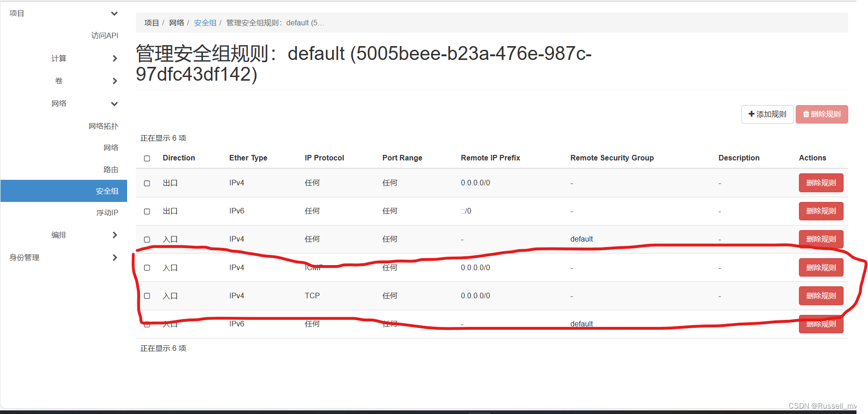Click the top 删除规则 bulk delete button
The image size is (868, 414).
click(x=821, y=114)
